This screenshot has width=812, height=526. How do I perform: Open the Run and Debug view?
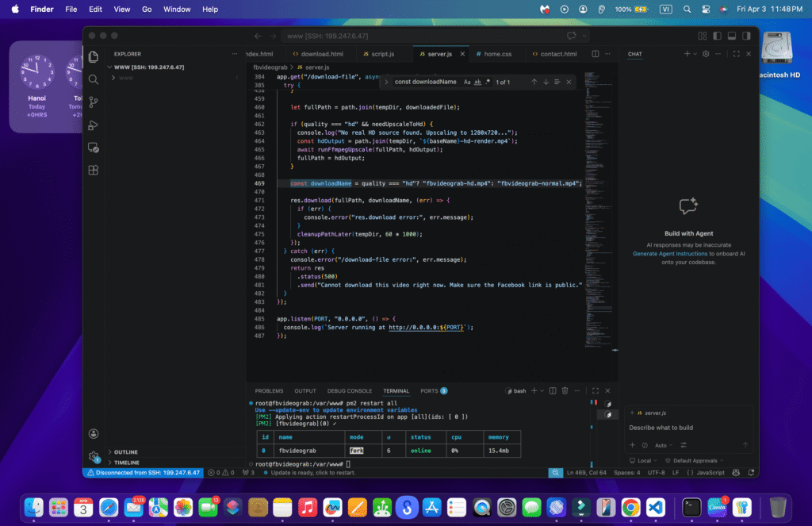coord(94,125)
